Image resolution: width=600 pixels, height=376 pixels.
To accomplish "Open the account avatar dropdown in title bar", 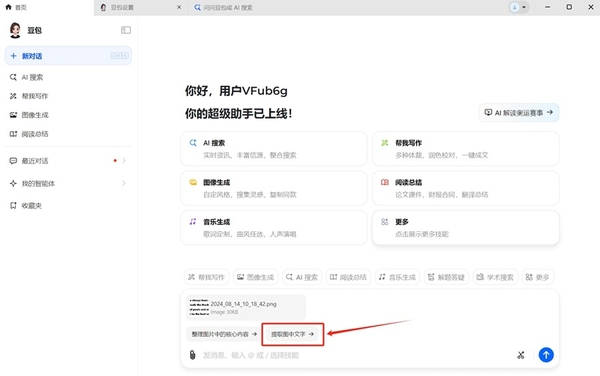I will tap(519, 7).
